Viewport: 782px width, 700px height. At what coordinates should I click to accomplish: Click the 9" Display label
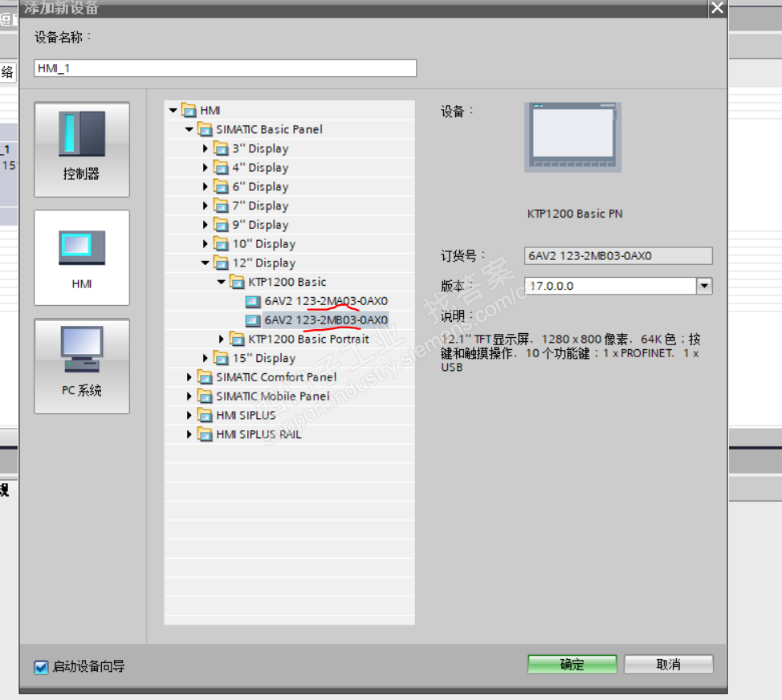pyautogui.click(x=260, y=225)
